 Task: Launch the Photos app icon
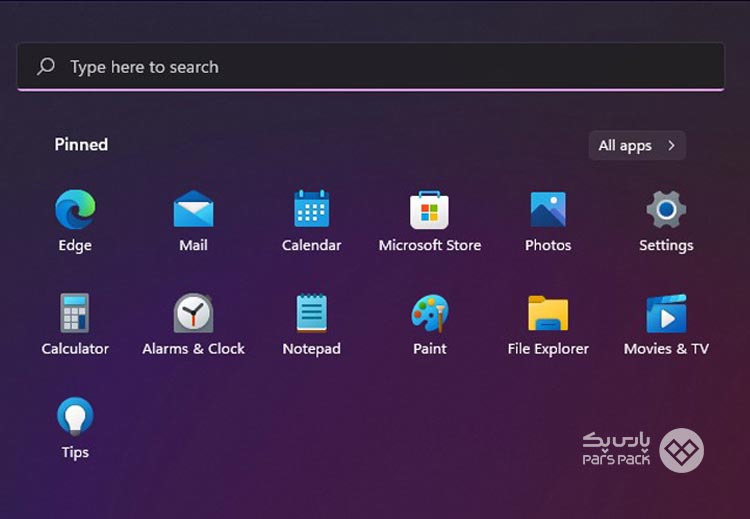click(x=548, y=210)
